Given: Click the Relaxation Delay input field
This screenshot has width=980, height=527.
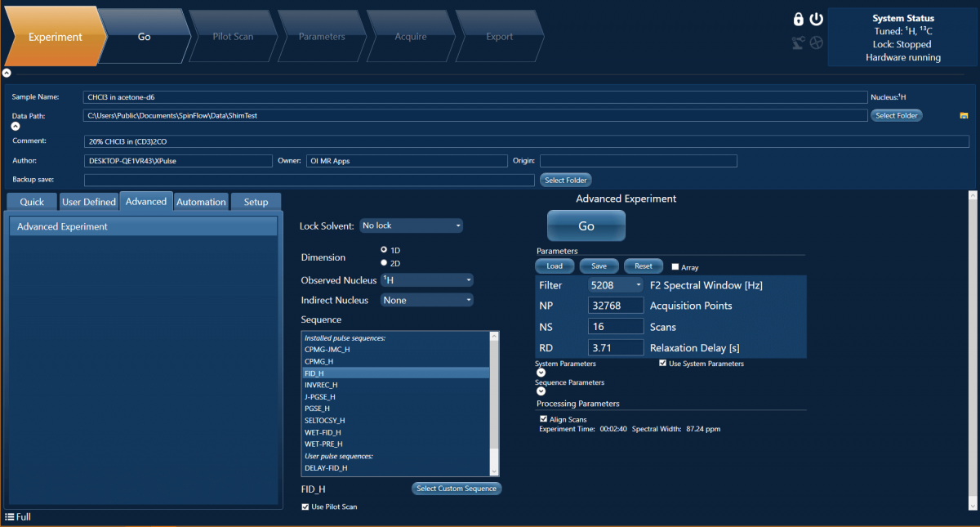Looking at the screenshot, I should pos(616,348).
